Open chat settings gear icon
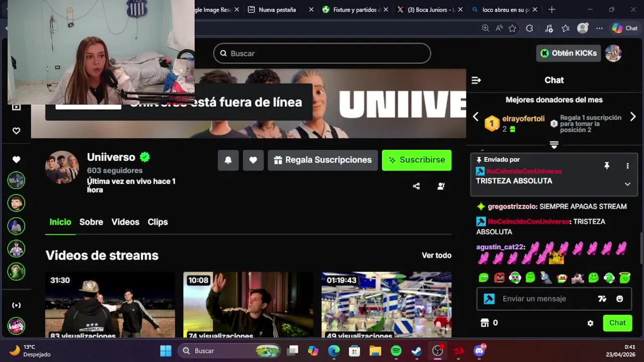Image resolution: width=644 pixels, height=362 pixels. [x=590, y=323]
